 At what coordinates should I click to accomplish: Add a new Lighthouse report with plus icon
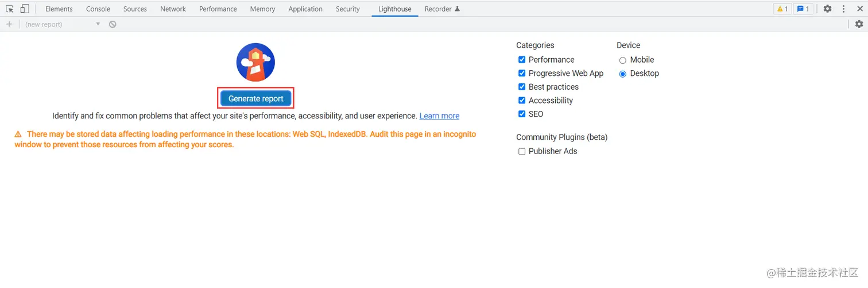(x=9, y=24)
